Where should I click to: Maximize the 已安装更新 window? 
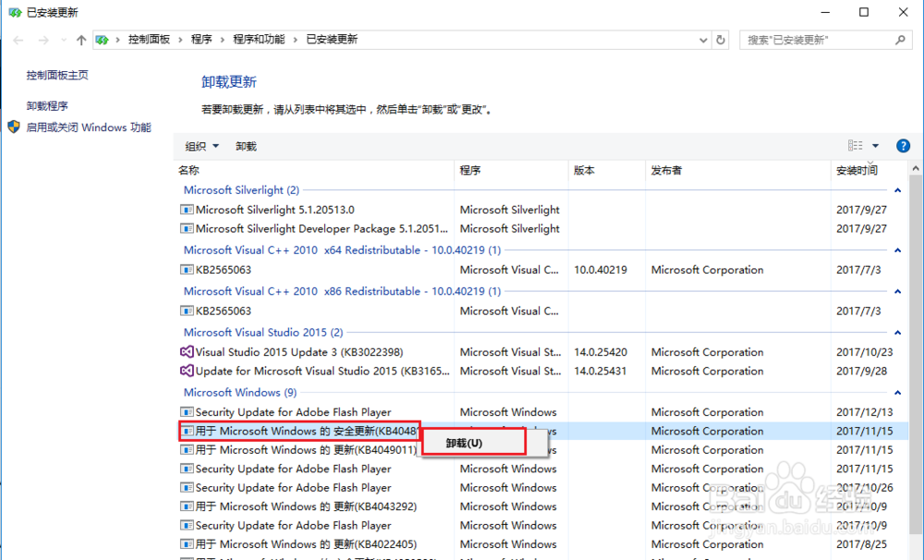tap(864, 12)
